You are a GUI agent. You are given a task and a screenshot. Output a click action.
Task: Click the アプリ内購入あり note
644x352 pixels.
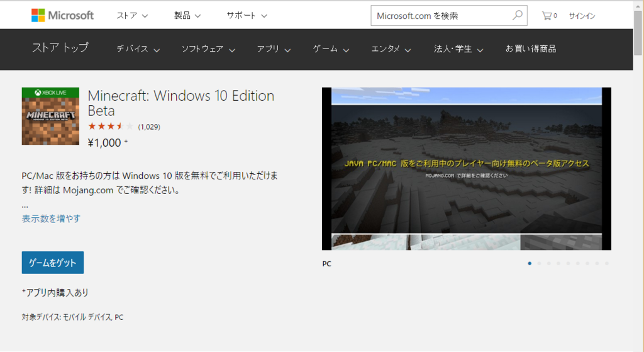pos(55,293)
